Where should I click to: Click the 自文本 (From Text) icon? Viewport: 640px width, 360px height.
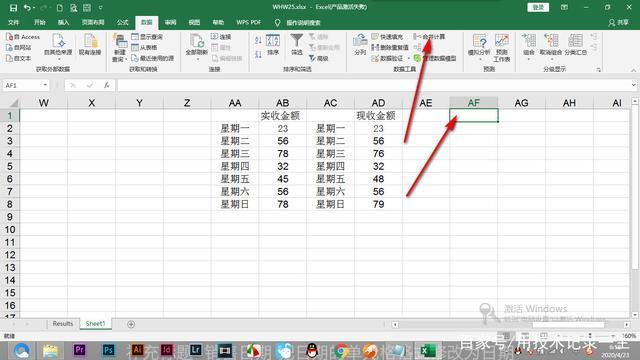coord(19,58)
